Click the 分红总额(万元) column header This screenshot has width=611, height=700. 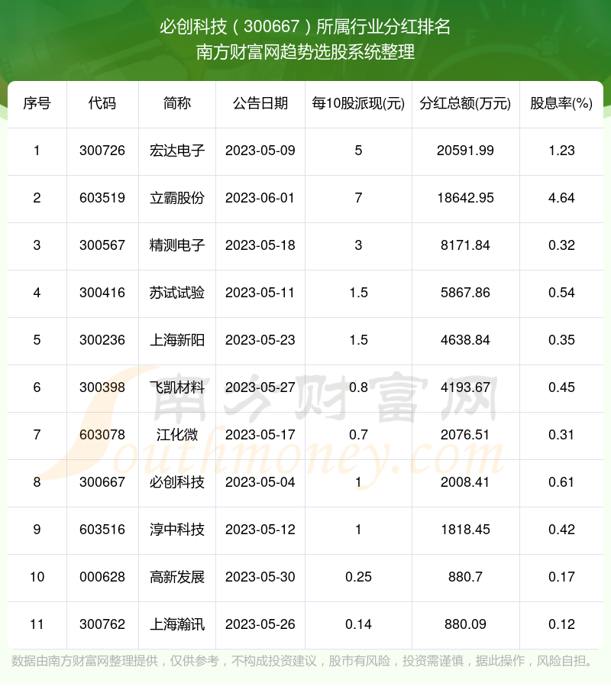click(465, 104)
